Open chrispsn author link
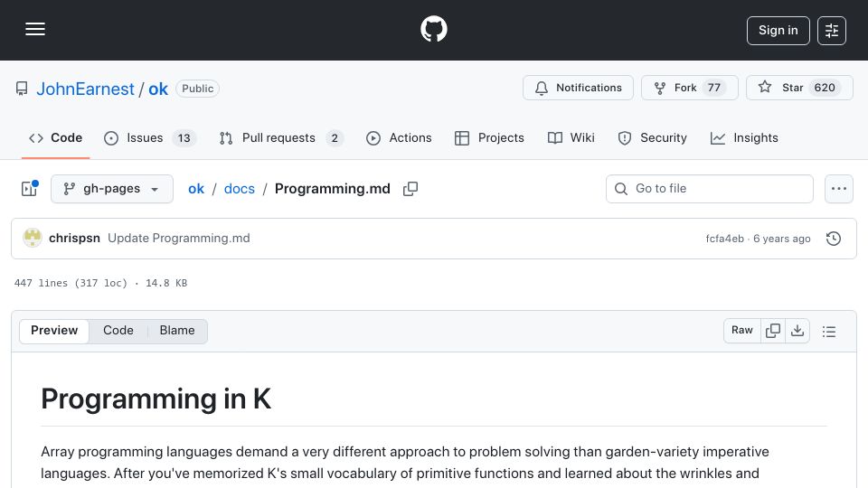Image resolution: width=868 pixels, height=488 pixels. point(75,238)
